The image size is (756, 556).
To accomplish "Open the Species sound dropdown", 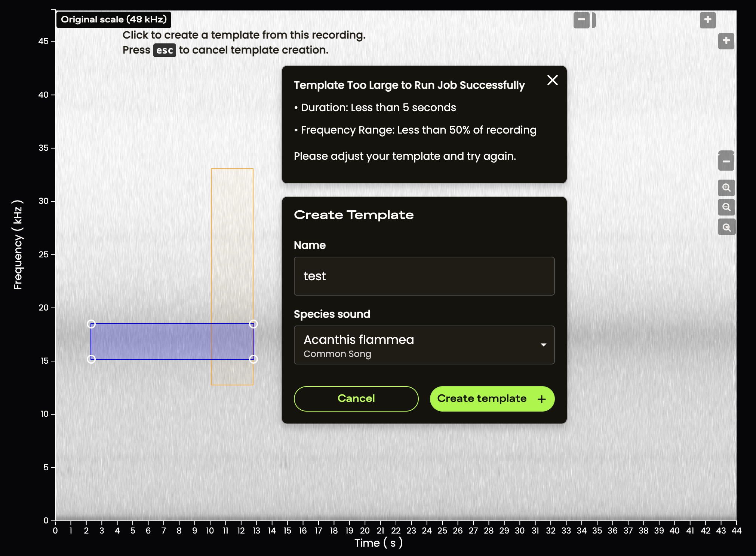I will click(x=424, y=345).
